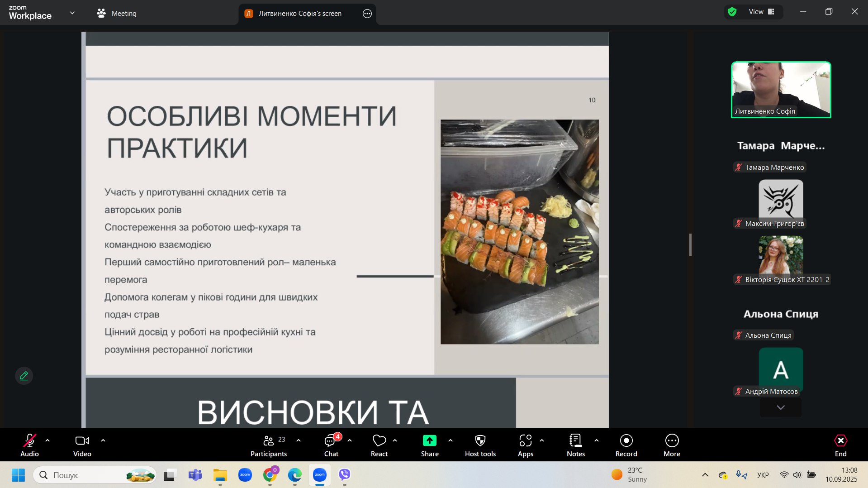This screenshot has height=488, width=868.
Task: Open the first Zoom taskbar icon
Action: pyautogui.click(x=245, y=475)
